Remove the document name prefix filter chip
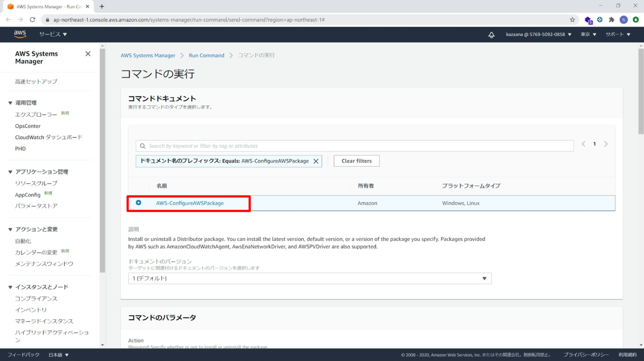 coord(316,161)
